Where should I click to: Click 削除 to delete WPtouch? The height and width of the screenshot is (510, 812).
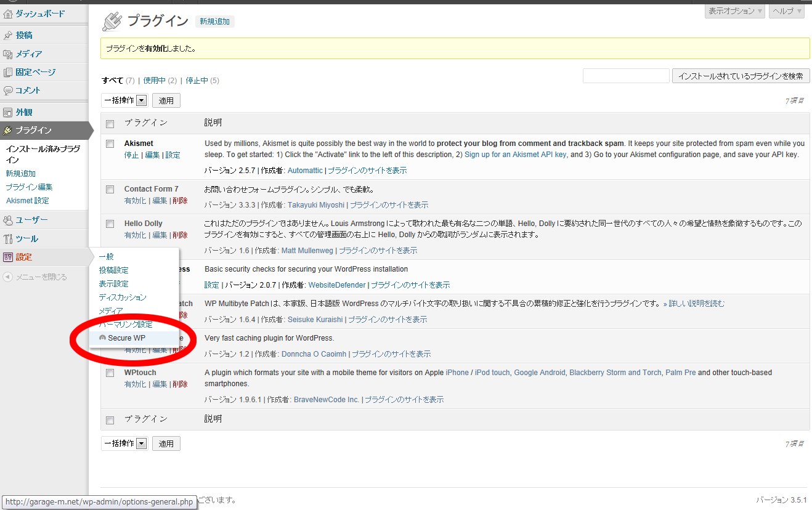[x=181, y=384]
